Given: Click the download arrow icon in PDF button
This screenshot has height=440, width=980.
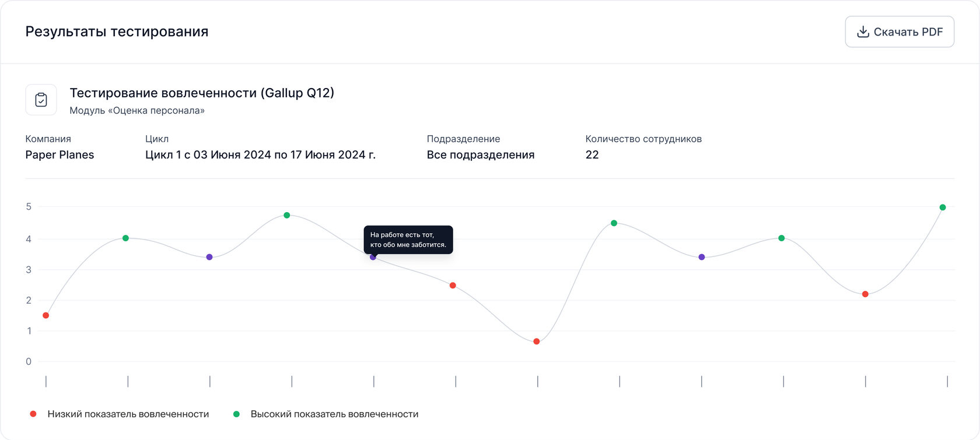Looking at the screenshot, I should coord(863,32).
